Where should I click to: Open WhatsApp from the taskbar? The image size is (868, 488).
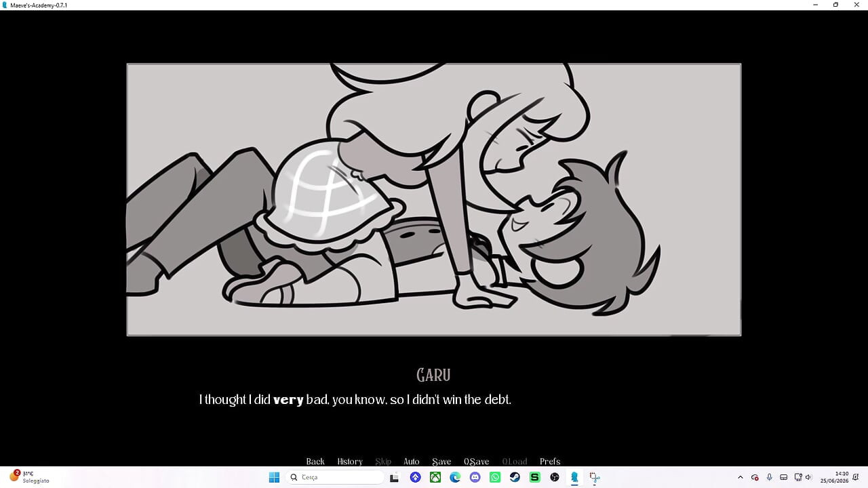click(x=495, y=477)
